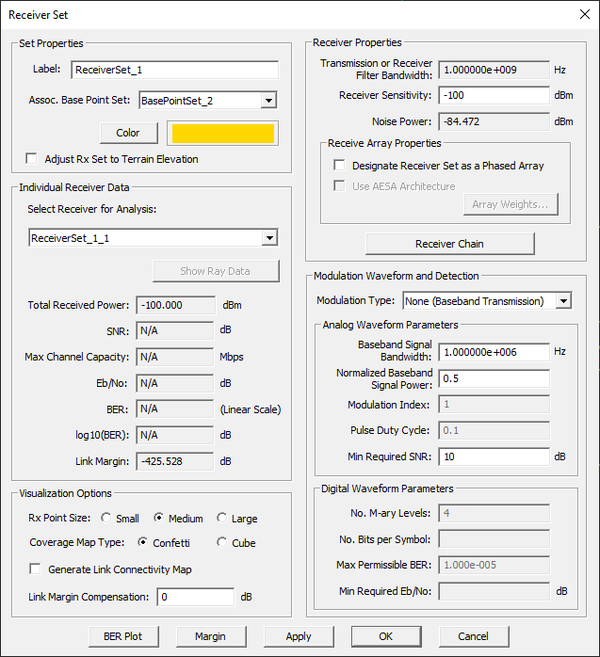Screen dimensions: 600x657
Task: Enable Generate Link Connectivity Map
Action: click(35, 569)
